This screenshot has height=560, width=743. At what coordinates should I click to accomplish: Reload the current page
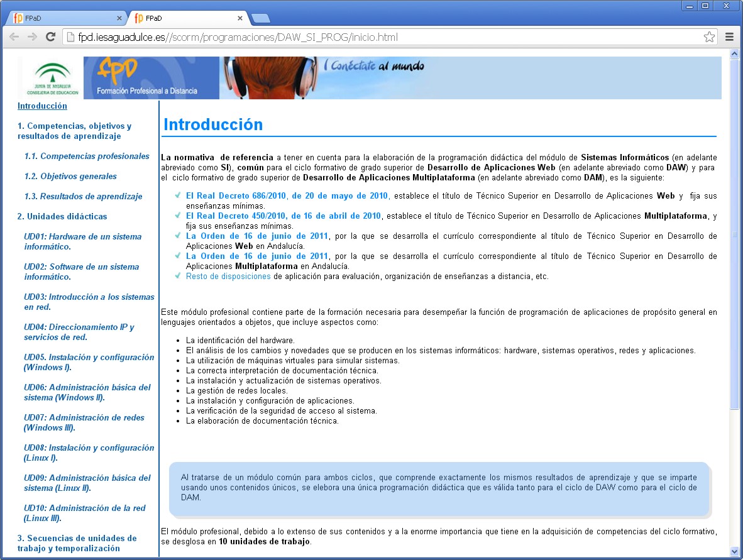tap(51, 37)
